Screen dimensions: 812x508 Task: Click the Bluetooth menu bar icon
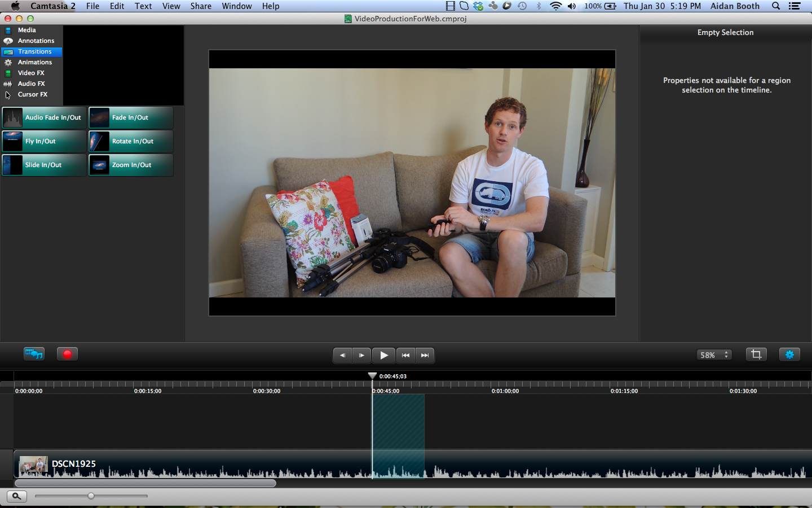(539, 6)
